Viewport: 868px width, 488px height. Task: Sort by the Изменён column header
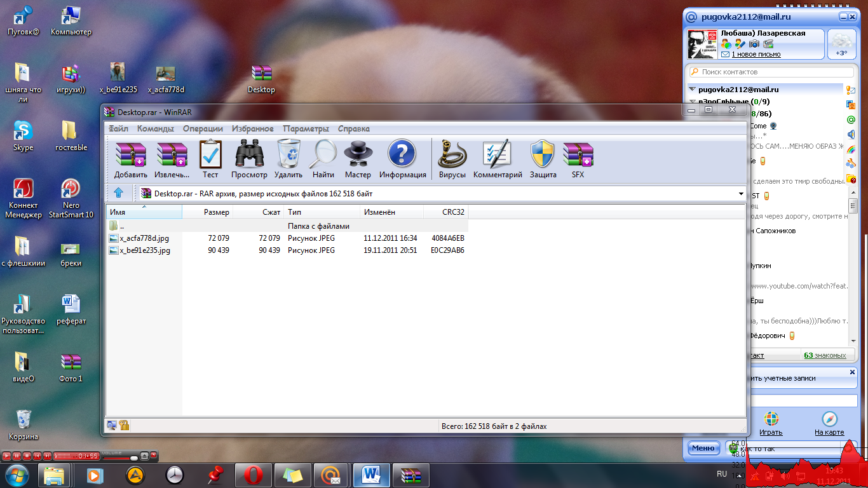(x=392, y=212)
